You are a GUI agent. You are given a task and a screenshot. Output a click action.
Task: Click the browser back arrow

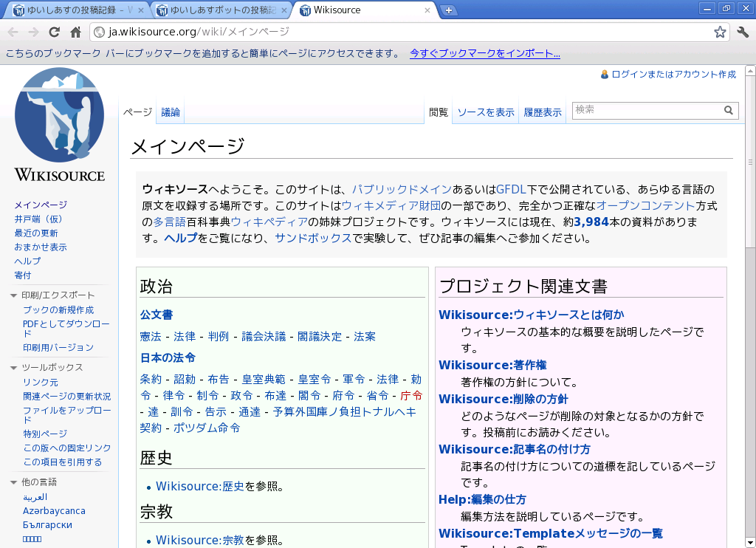[13, 32]
